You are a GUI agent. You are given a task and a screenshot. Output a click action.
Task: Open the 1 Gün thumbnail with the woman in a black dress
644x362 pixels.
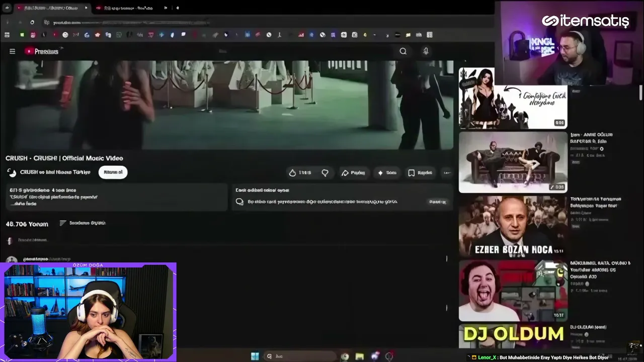(513, 98)
